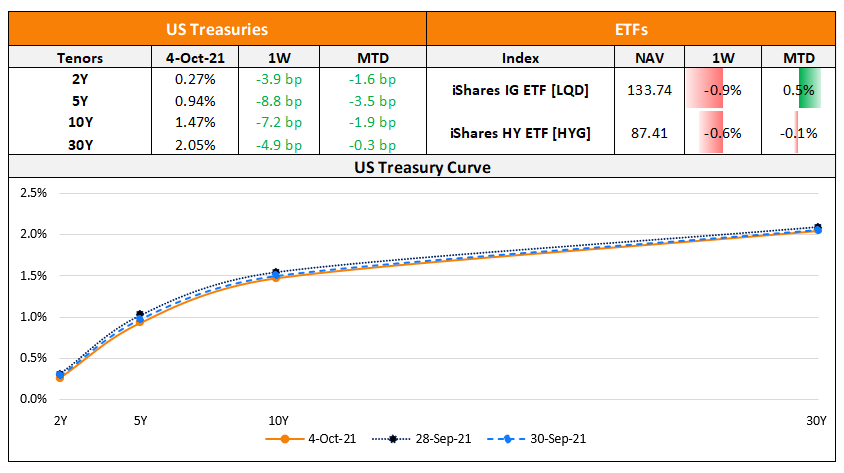Select the iShares IG ETF [LQD] cell
Screen dimensions: 844x473
tap(520, 90)
